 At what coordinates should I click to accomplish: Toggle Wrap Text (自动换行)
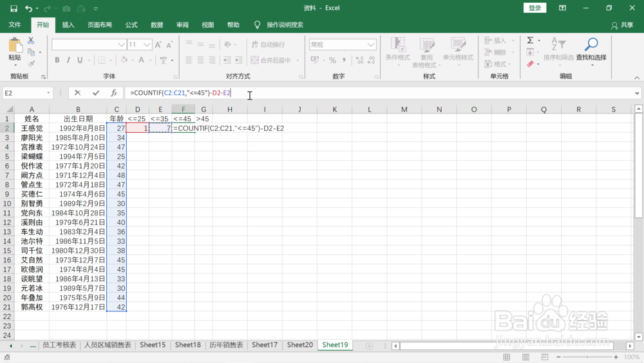pos(268,44)
